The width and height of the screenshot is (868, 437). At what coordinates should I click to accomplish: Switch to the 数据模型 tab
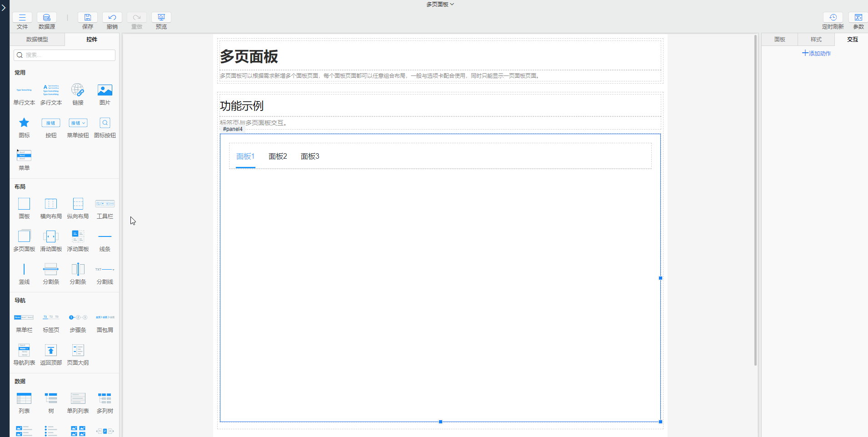(x=36, y=40)
